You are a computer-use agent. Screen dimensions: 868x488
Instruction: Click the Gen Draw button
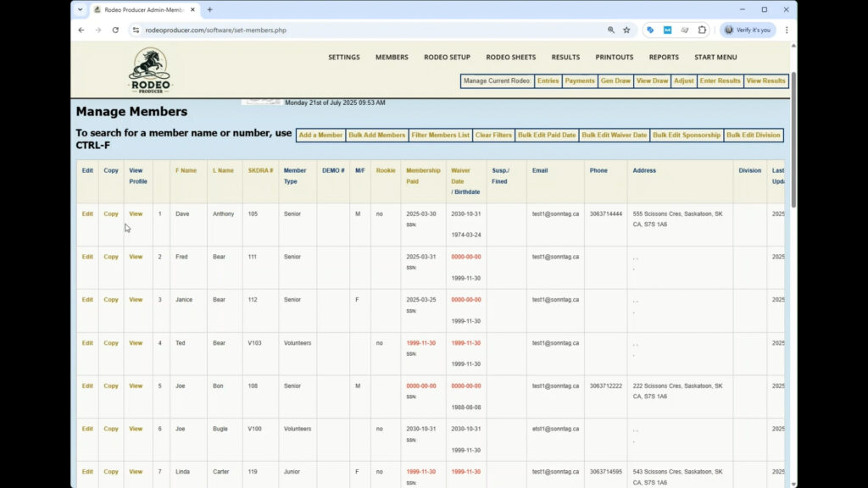pos(615,81)
